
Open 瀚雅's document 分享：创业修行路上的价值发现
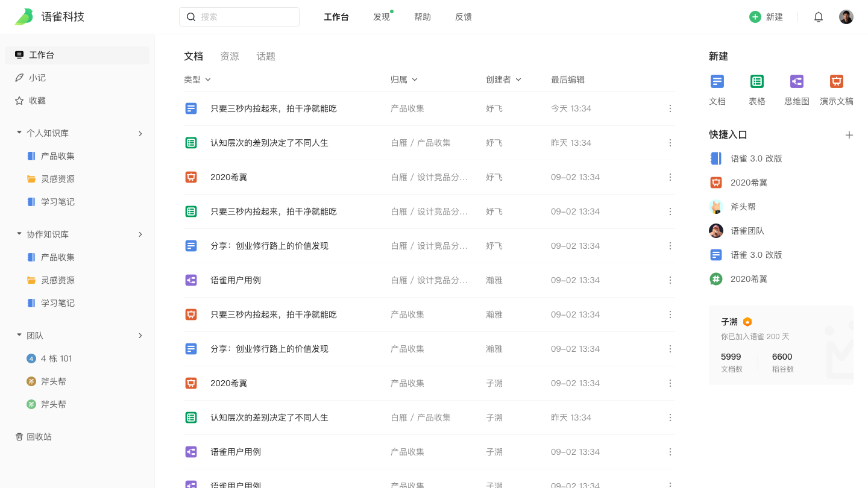point(269,349)
